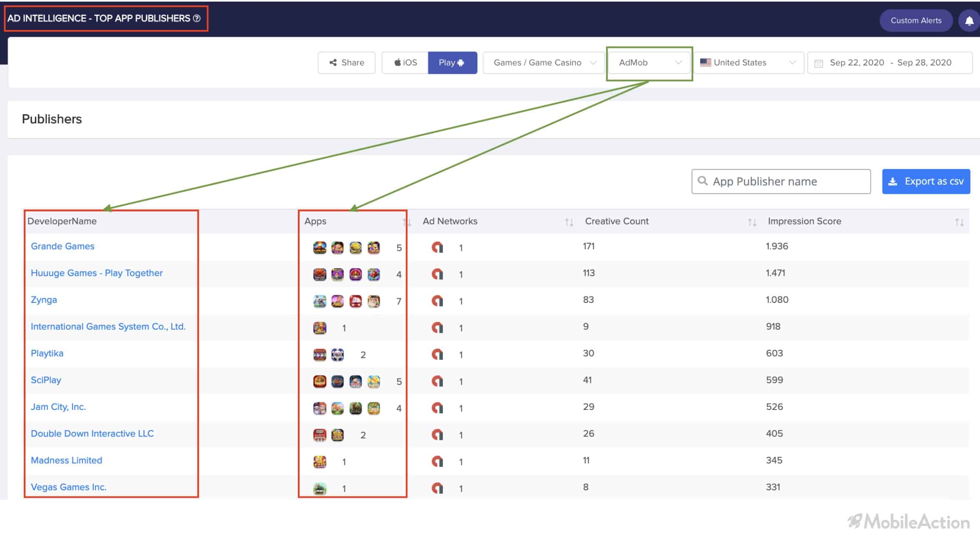
Task: Click AdMob network icon in Playtika row
Action: coord(437,354)
